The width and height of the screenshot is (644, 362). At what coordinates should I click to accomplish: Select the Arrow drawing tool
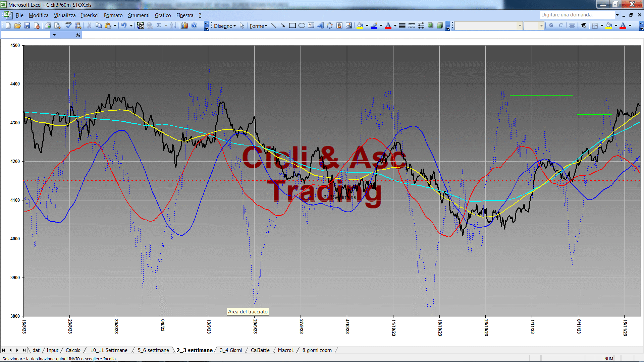pos(283,25)
